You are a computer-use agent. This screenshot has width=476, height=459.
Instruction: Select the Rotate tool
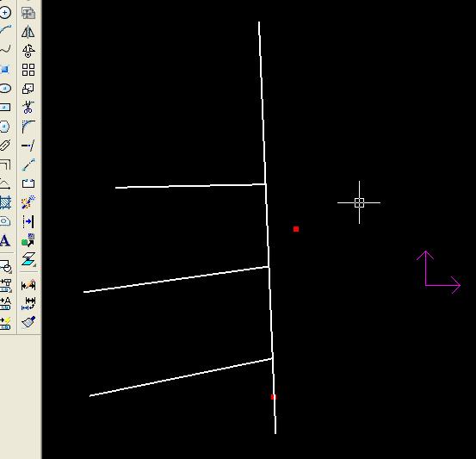[x=28, y=51]
